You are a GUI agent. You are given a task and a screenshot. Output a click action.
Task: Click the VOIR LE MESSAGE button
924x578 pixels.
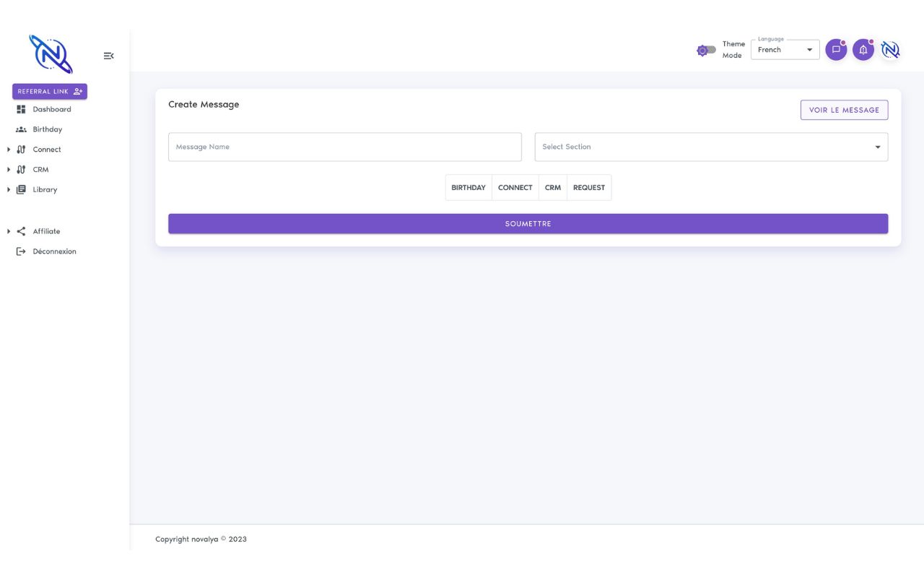click(x=844, y=110)
